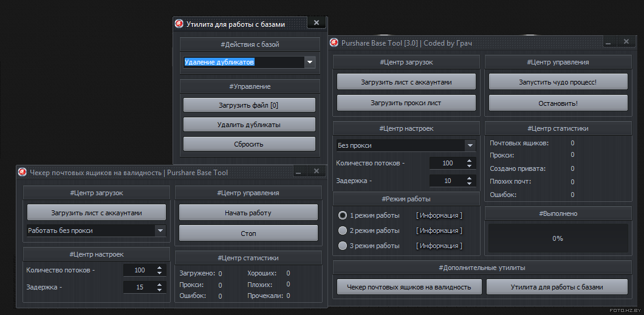The height and width of the screenshot is (315, 644).
Task: Click delay field showing 10 in main window
Action: tap(447, 181)
